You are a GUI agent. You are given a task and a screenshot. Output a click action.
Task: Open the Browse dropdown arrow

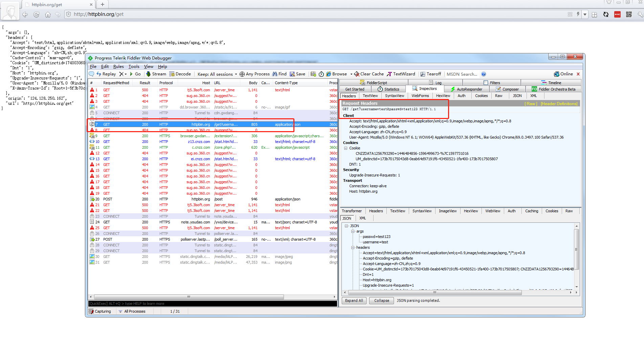click(x=351, y=74)
